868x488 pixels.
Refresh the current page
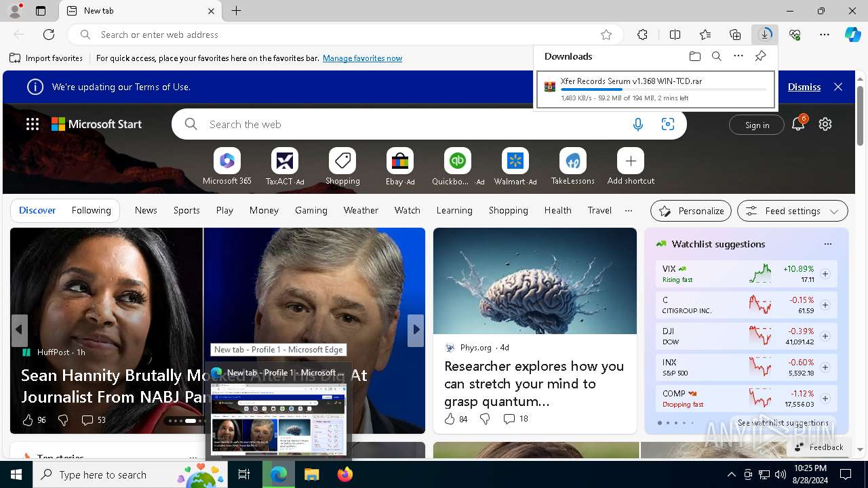[49, 35]
